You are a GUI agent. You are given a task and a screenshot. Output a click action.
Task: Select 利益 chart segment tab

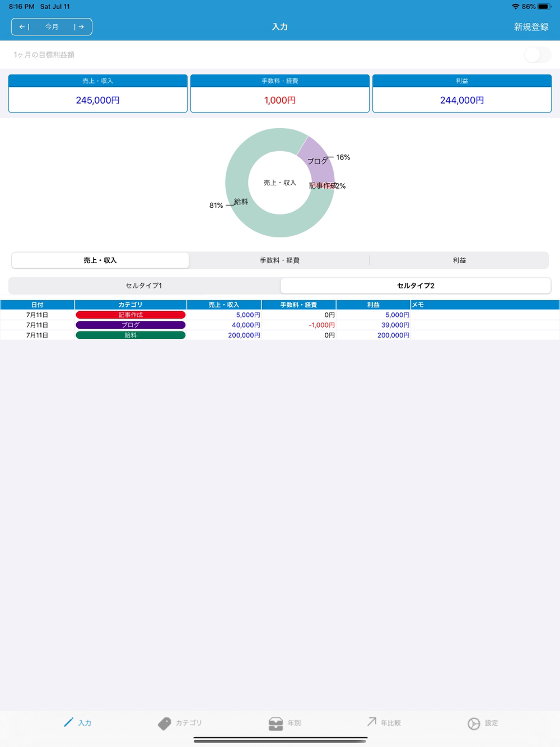pyautogui.click(x=459, y=260)
